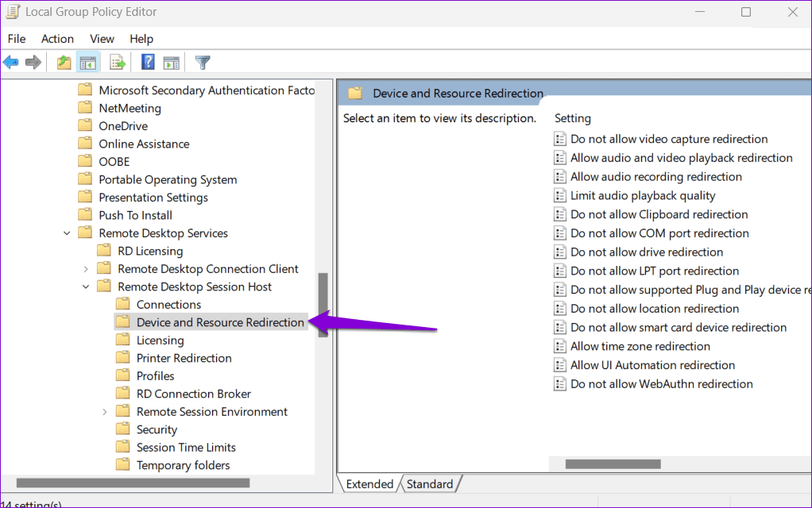The image size is (812, 508).
Task: Select the Extended tab
Action: [369, 484]
